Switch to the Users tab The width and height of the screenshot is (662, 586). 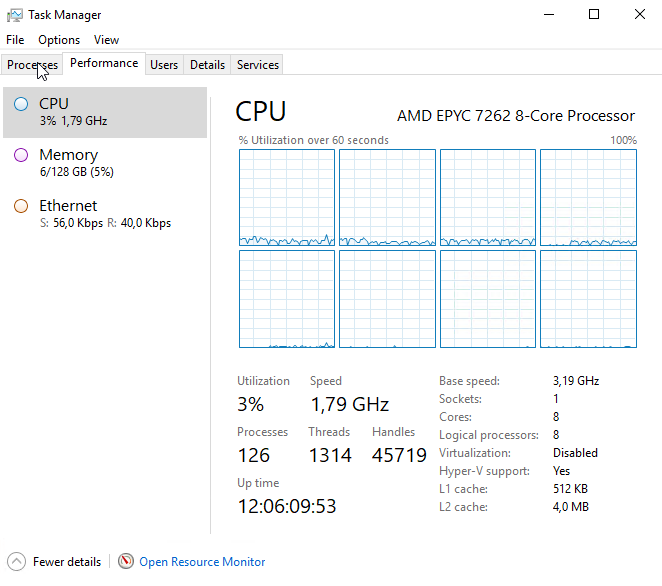[164, 65]
